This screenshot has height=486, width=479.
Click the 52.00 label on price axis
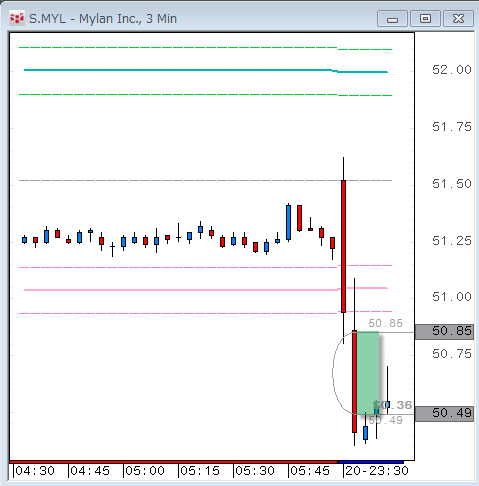452,70
